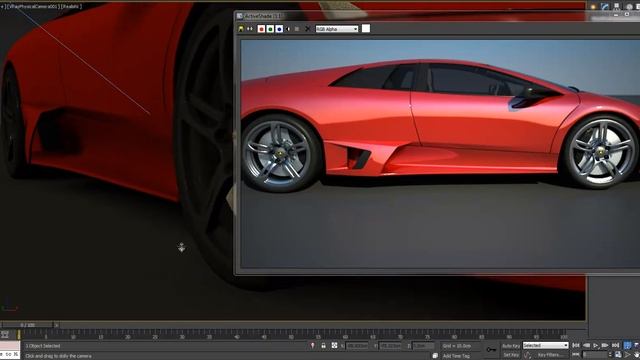Open Time Configuration icon
Image resolution: width=640 pixels, height=360 pixels.
618,355
